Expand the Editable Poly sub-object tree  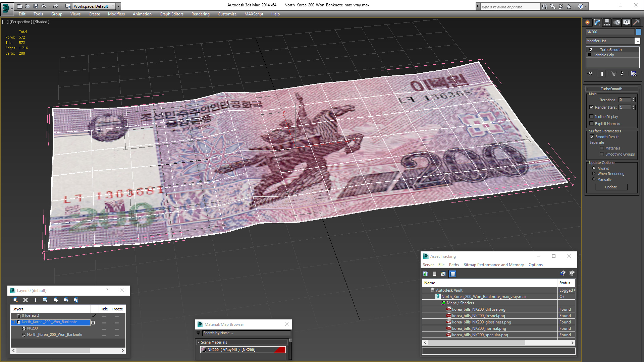tap(590, 55)
